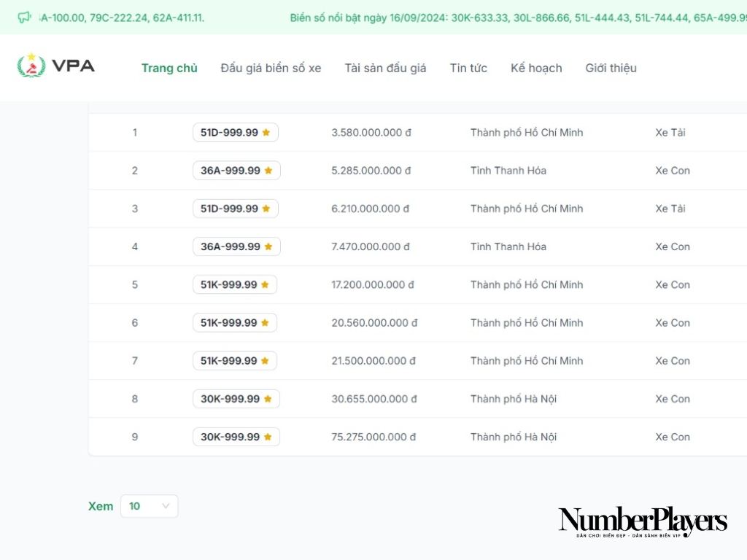The image size is (747, 560).
Task: Open the Giới thiệu page
Action: point(611,68)
